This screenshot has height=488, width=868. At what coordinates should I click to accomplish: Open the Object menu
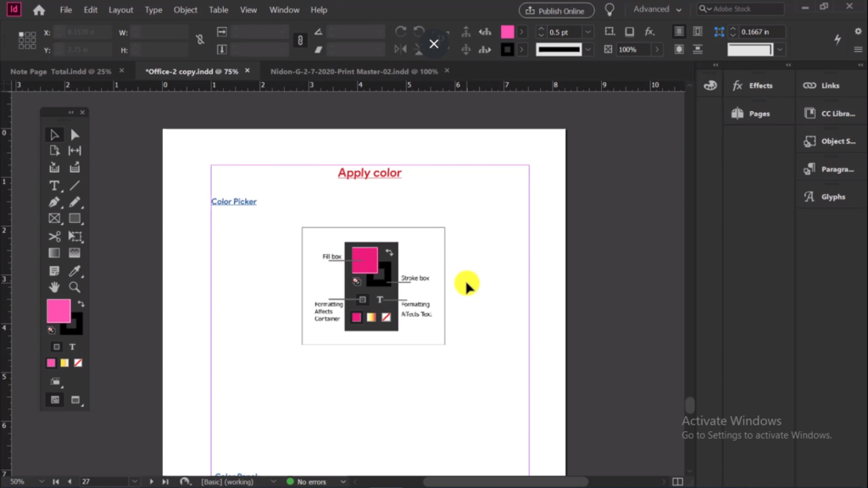186,10
